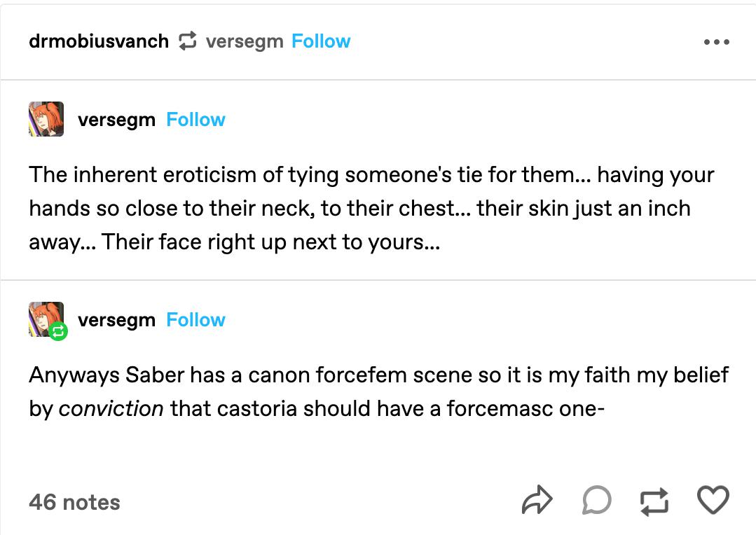The width and height of the screenshot is (756, 535).
Task: Click the italic word conviction
Action: pyautogui.click(x=111, y=408)
